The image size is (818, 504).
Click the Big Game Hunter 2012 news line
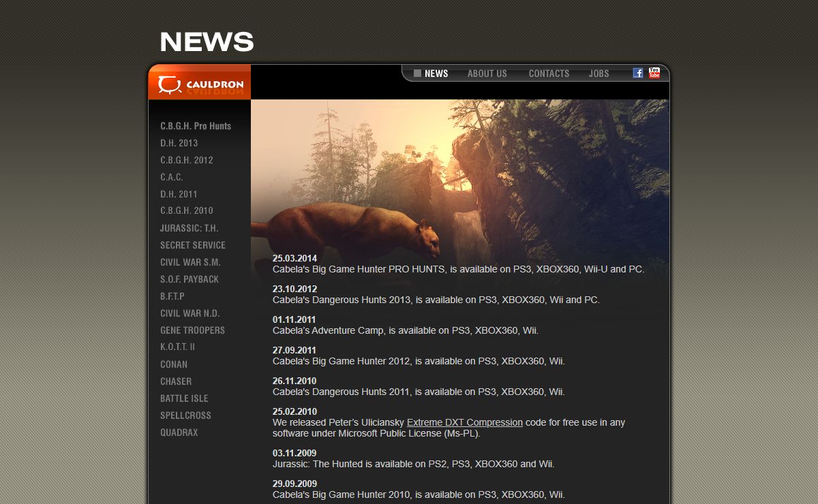[x=419, y=361]
